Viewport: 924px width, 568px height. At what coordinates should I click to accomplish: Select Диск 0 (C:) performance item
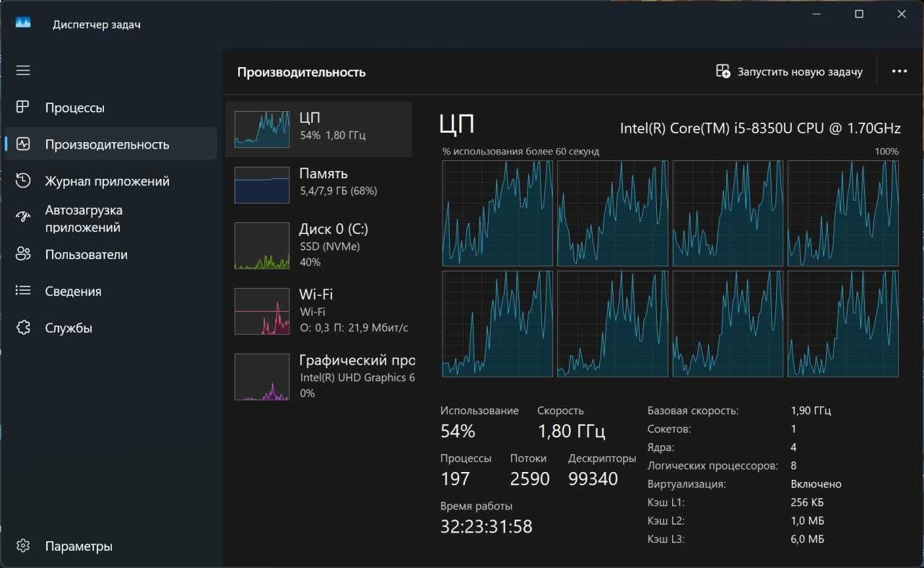click(319, 245)
